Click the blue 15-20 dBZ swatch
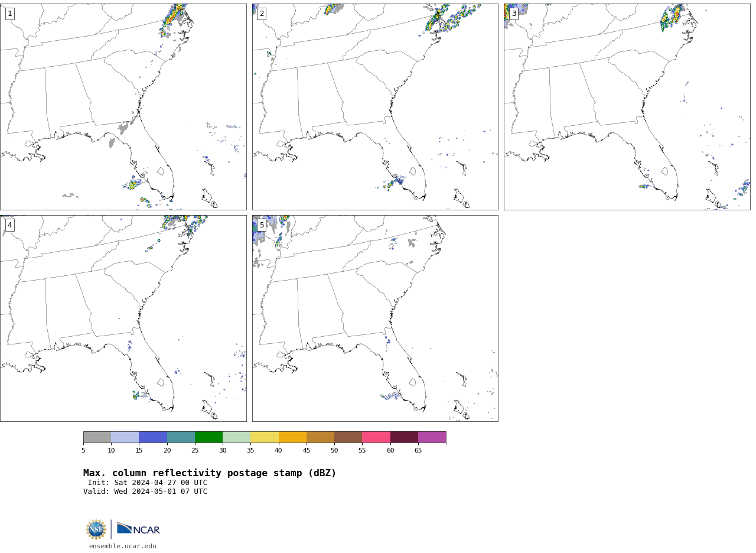756x553 pixels. [x=153, y=437]
